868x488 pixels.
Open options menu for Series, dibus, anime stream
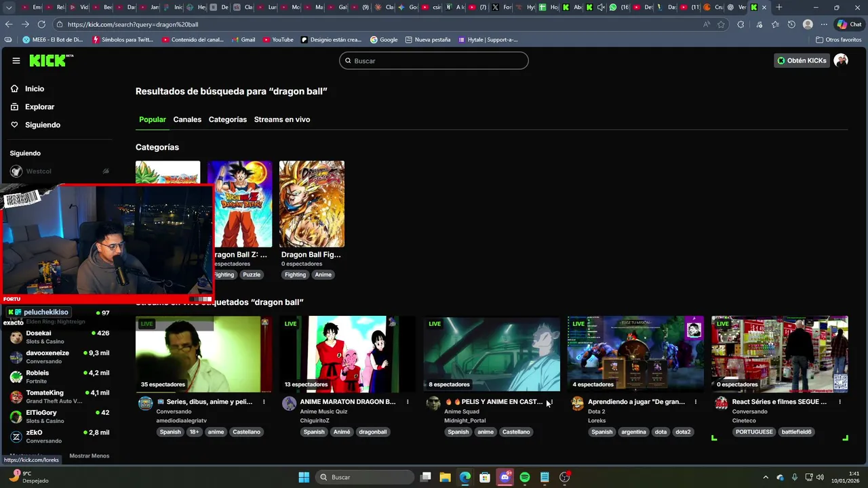pyautogui.click(x=264, y=402)
